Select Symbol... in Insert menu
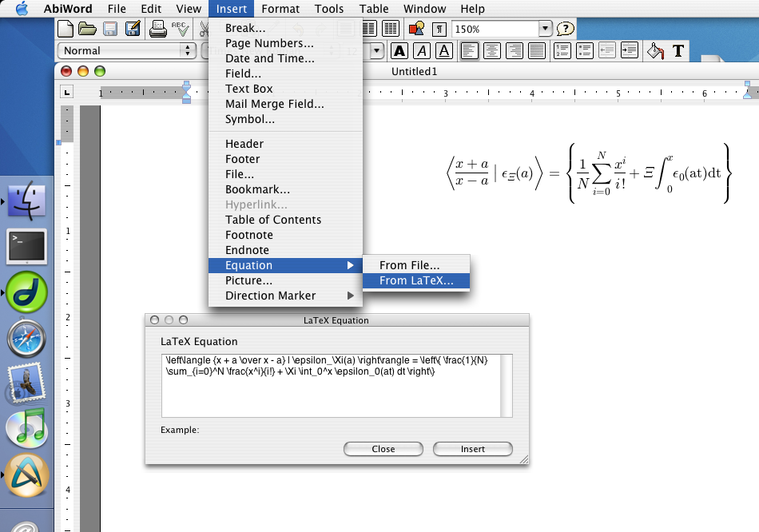Viewport: 759px width, 532px height. pos(285,119)
